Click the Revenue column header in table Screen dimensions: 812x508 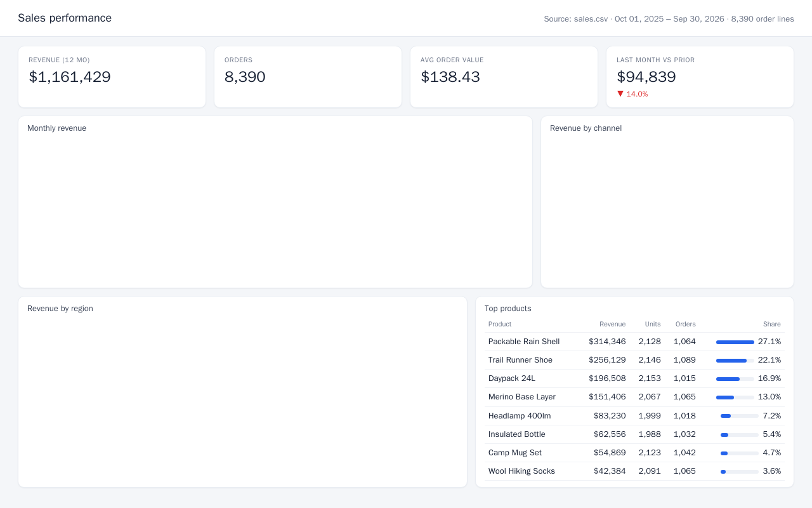click(612, 324)
